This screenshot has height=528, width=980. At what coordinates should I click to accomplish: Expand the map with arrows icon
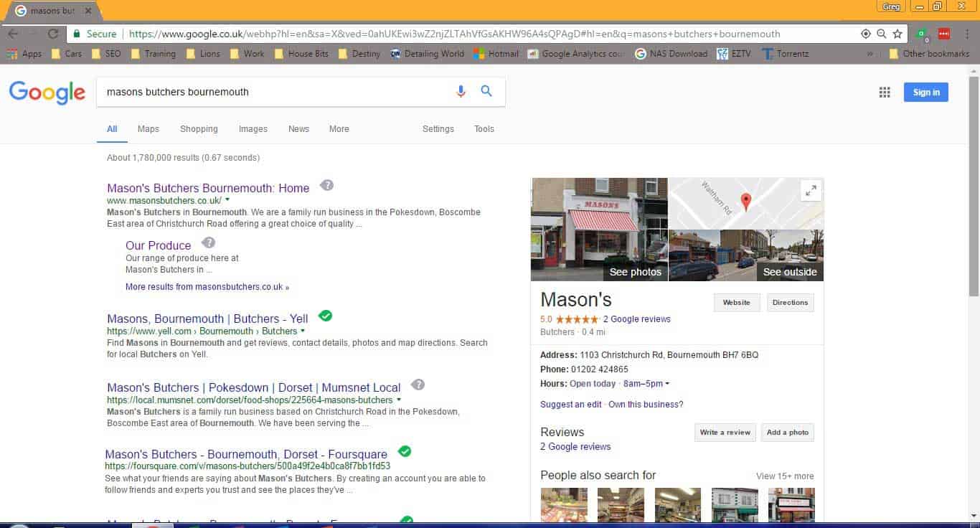tap(811, 191)
